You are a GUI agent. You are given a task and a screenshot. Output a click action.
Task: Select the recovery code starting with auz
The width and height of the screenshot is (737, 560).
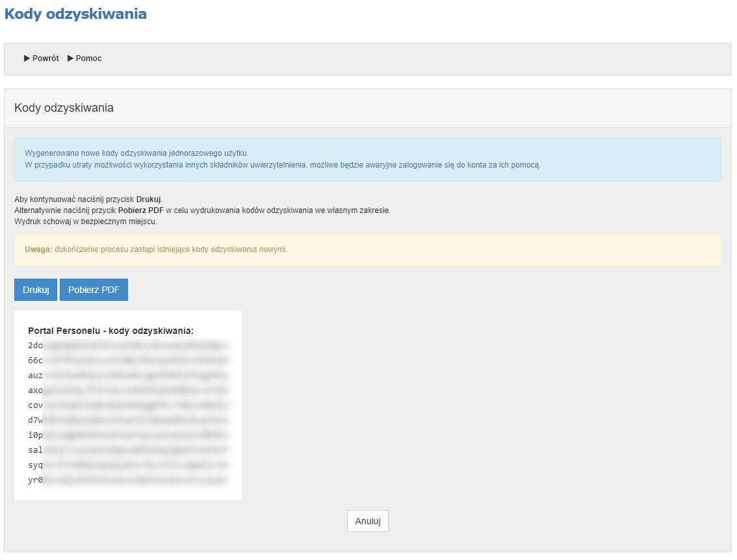(x=128, y=375)
